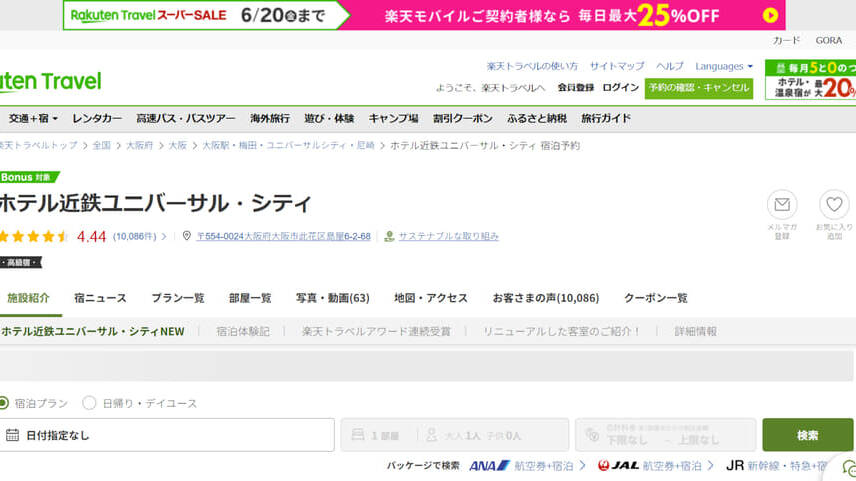The width and height of the screenshot is (856, 481).
Task: Click the 宿泊体験記 sub-navigation link
Action: (243, 331)
